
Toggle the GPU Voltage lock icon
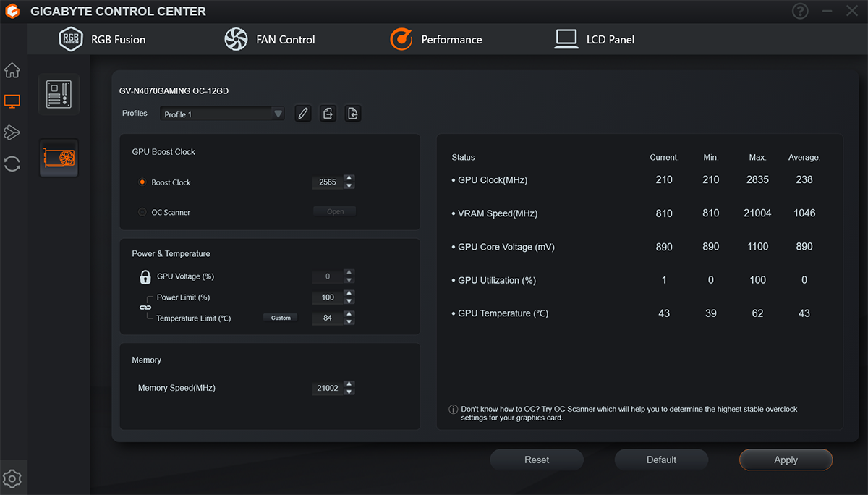(x=145, y=276)
